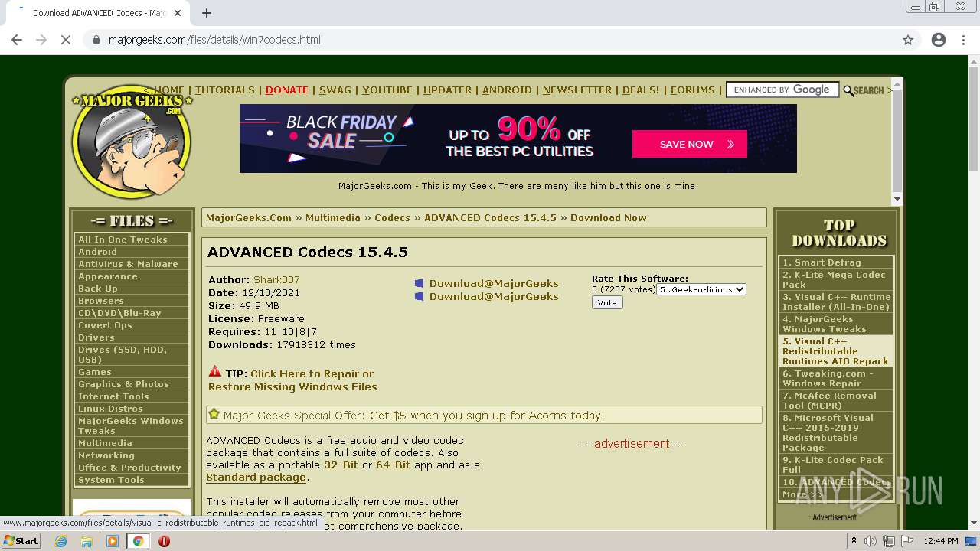Screen dimensions: 980x551
Task: Click the first Download@MajorGeeks link
Action: click(494, 283)
